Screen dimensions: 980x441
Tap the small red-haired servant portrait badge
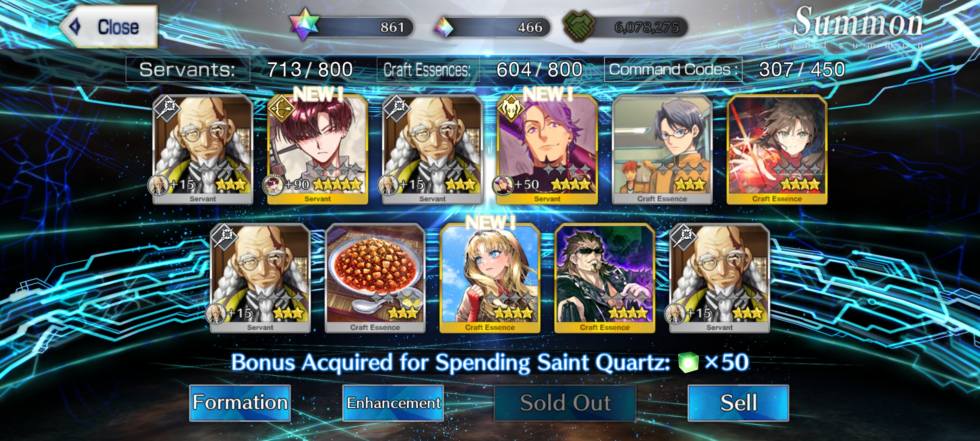click(273, 185)
